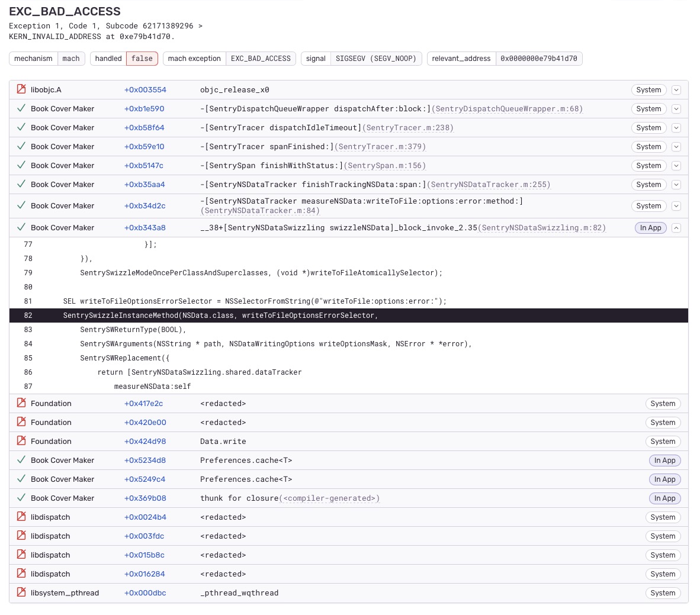The height and width of the screenshot is (615, 700).
Task: Select the SIGSEGV (SEGV_NOOP) signal tag
Action: [375, 59]
